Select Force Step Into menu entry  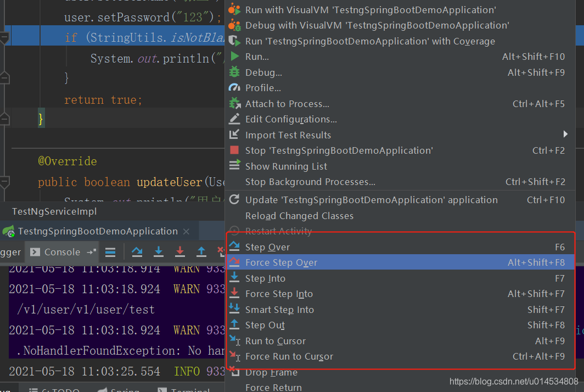click(401, 294)
